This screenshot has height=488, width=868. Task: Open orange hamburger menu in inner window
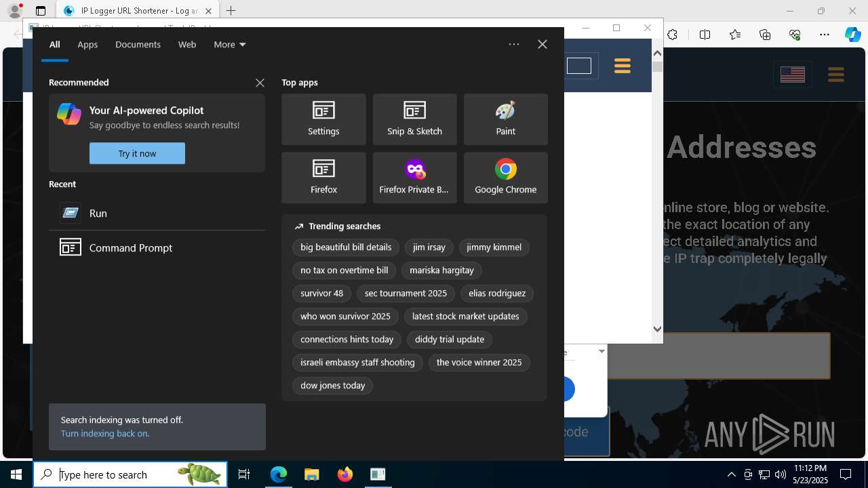[x=622, y=66]
